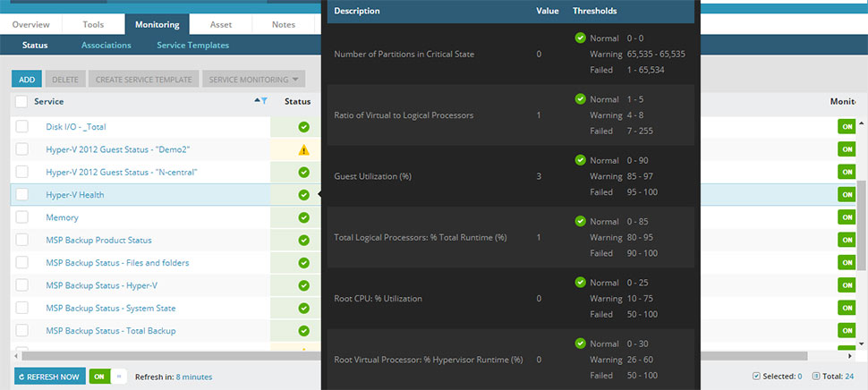Click Normal check icon for Root Virtual Processor Hypervisor Runtime
The height and width of the screenshot is (390, 868).
click(580, 343)
